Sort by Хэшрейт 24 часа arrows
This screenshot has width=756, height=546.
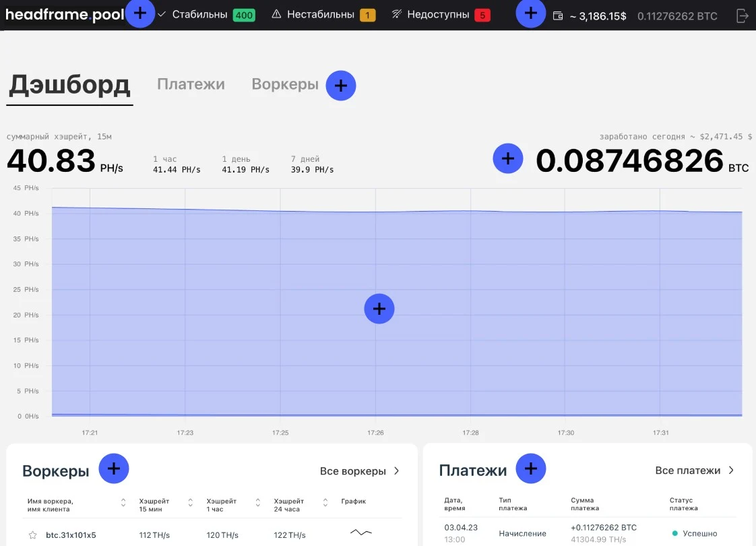325,503
